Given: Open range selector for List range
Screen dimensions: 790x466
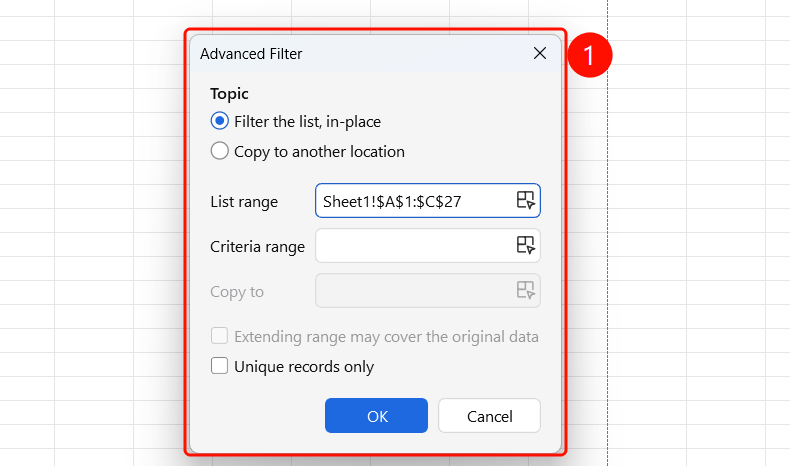Looking at the screenshot, I should 525,200.
